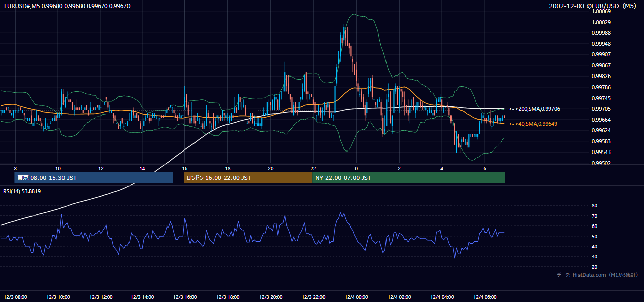
Task: Click hour tick 22 on price chart axis
Action: click(313, 168)
